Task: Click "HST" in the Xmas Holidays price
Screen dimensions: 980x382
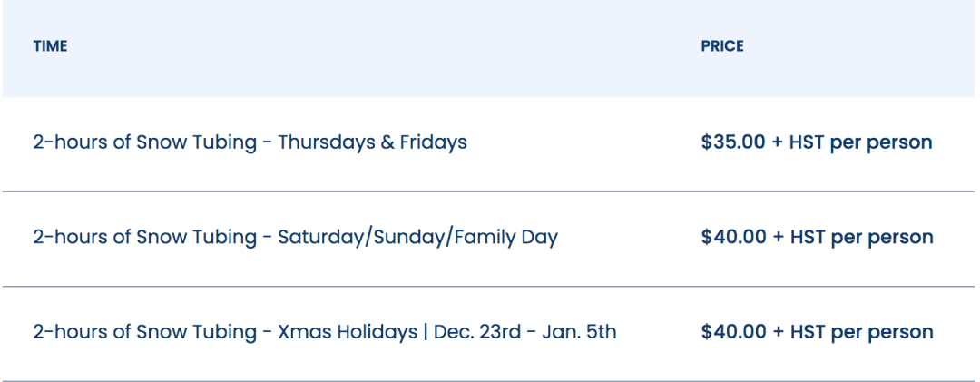Action: tap(807, 332)
